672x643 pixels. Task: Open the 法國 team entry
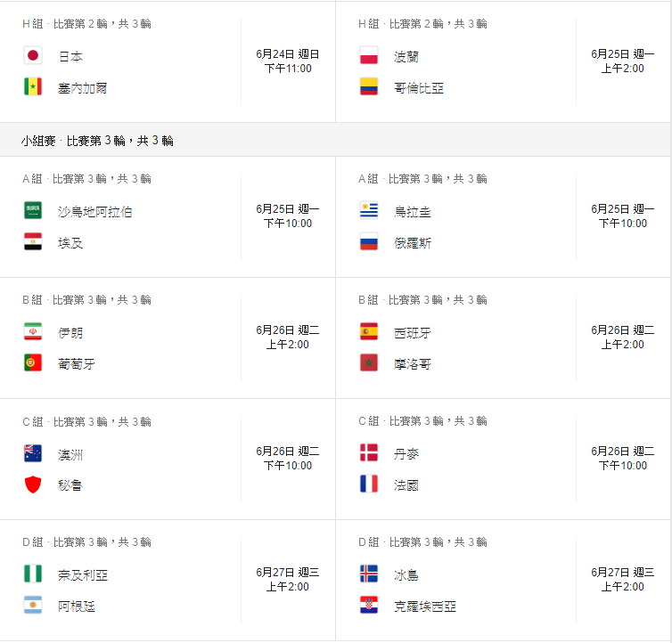coord(406,485)
